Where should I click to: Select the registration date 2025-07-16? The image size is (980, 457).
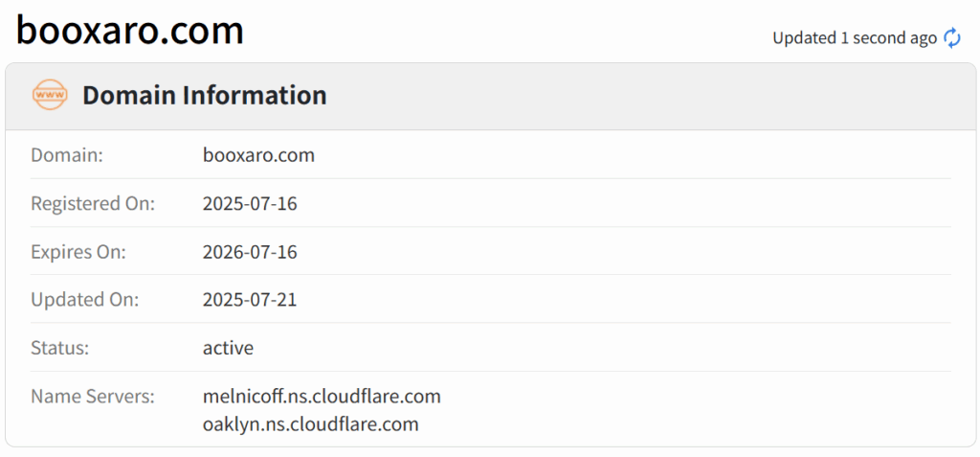coord(250,203)
